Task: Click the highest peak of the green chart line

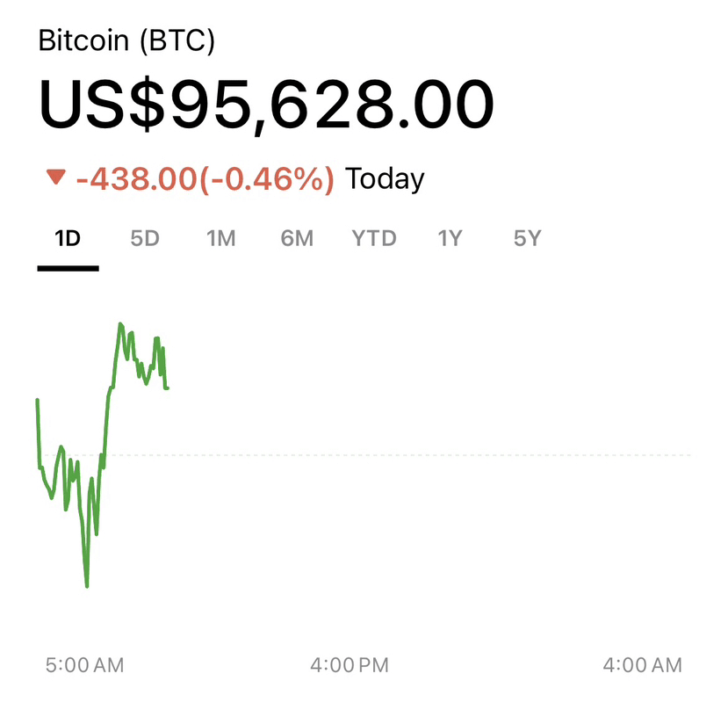Action: 119,324
